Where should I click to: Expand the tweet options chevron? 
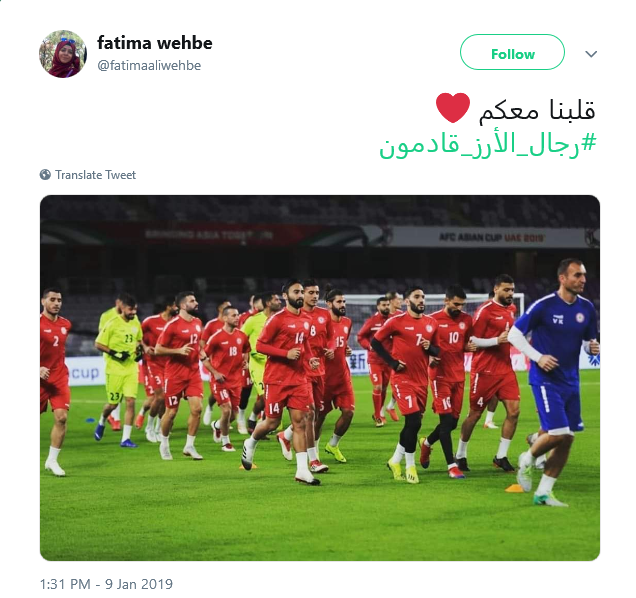(x=591, y=54)
